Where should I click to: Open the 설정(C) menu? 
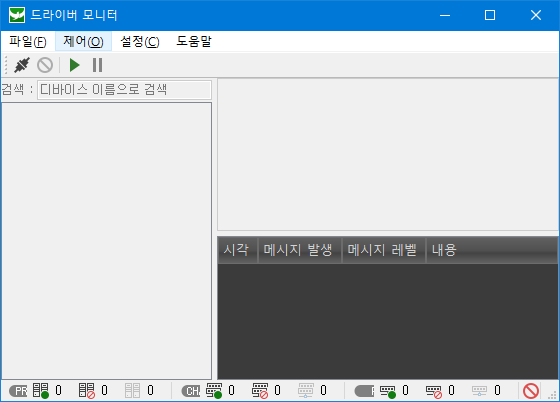[140, 41]
